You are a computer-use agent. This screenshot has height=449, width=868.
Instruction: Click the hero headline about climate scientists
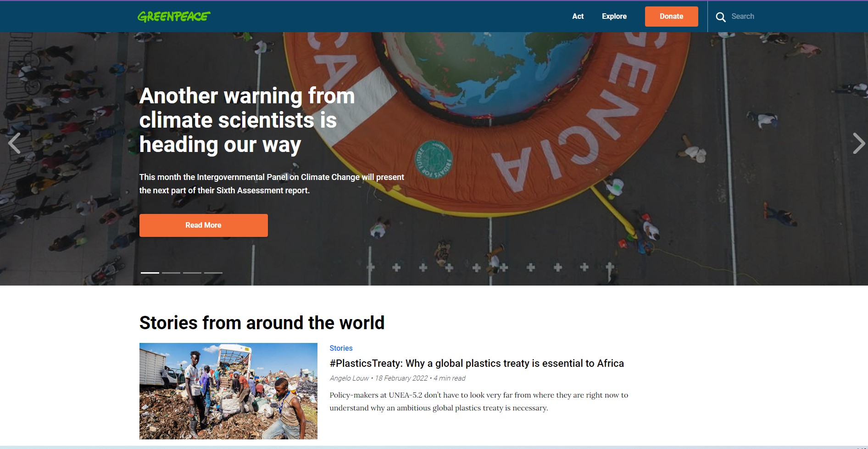click(x=247, y=120)
